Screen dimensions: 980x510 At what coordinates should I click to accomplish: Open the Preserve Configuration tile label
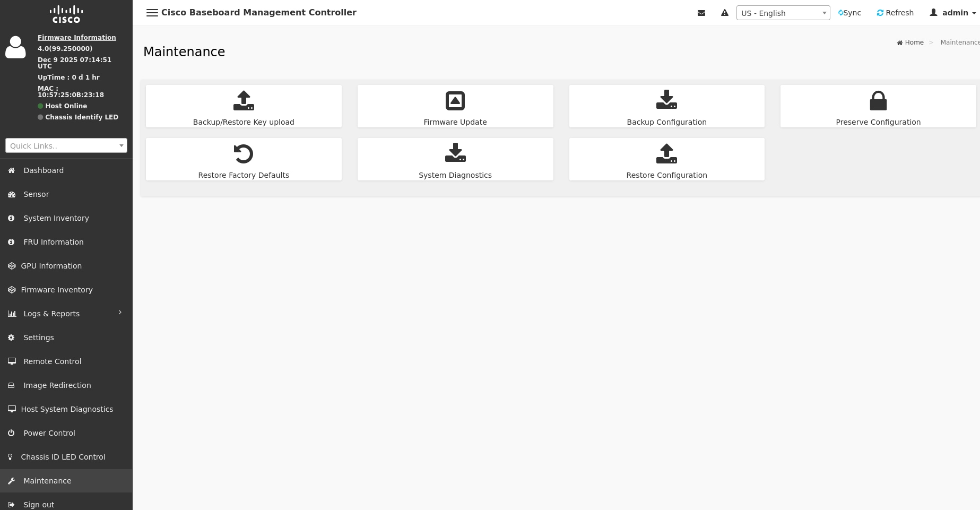(x=878, y=122)
